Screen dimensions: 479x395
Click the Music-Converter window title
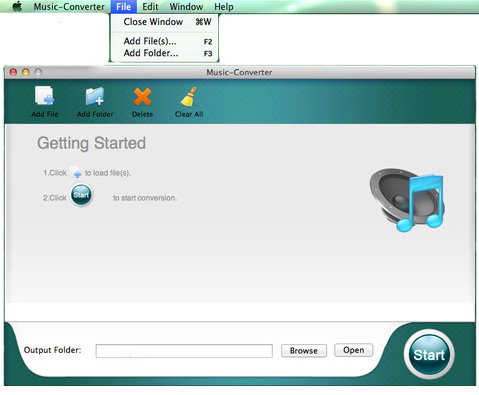pos(239,72)
